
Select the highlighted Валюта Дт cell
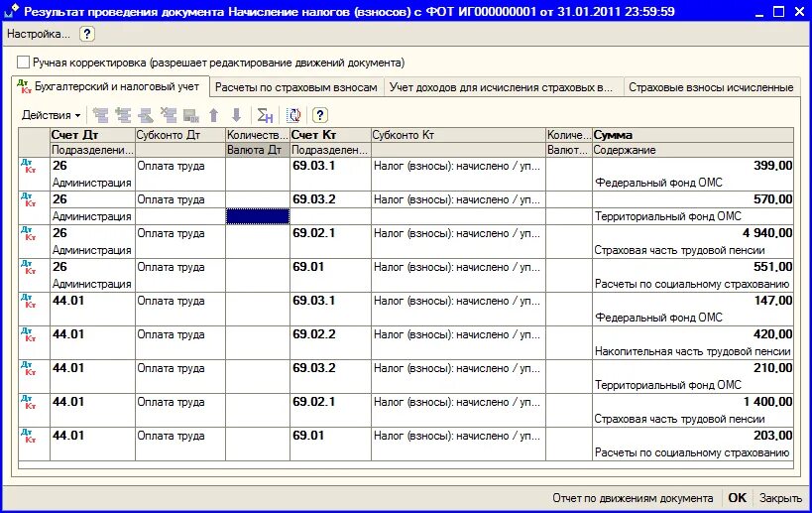point(258,216)
